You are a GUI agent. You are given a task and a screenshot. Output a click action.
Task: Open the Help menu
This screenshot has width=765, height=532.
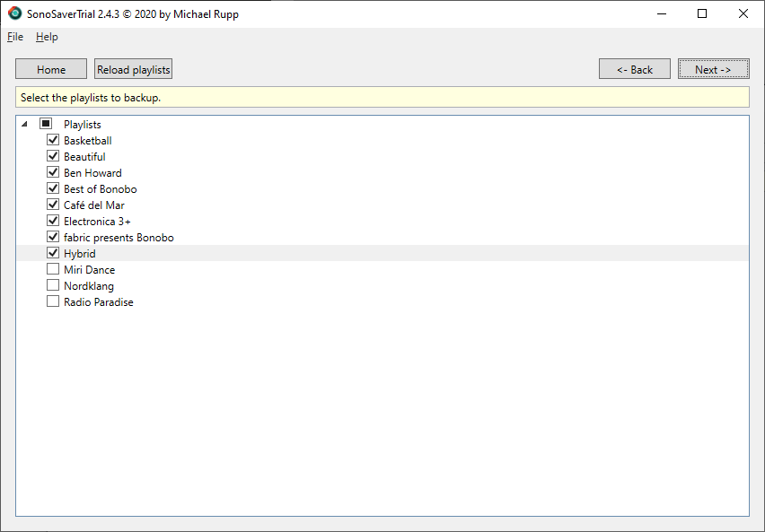(x=47, y=37)
